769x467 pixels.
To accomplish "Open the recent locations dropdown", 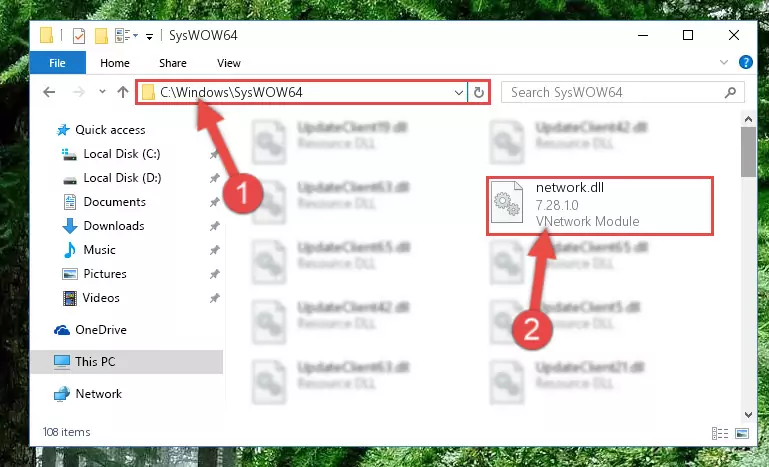I will click(x=102, y=92).
